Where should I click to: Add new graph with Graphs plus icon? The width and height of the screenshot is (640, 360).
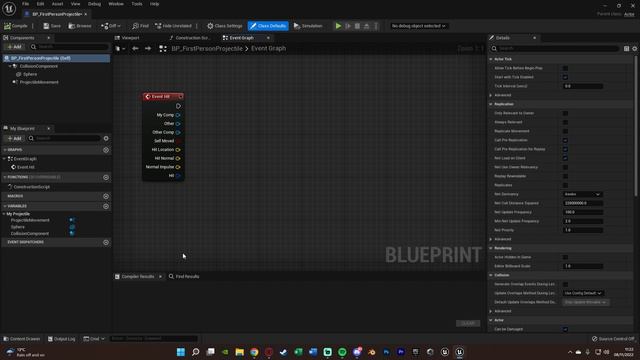[106, 150]
